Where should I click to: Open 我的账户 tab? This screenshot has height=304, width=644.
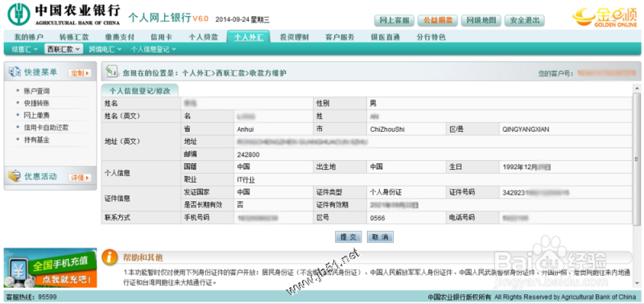(28, 37)
